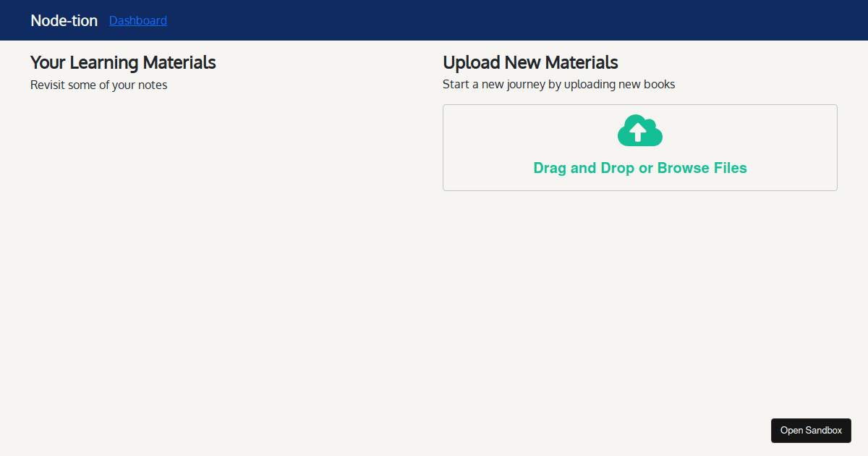Viewport: 868px width, 456px height.
Task: Select Dashboard in the top navigation bar
Action: pos(137,20)
